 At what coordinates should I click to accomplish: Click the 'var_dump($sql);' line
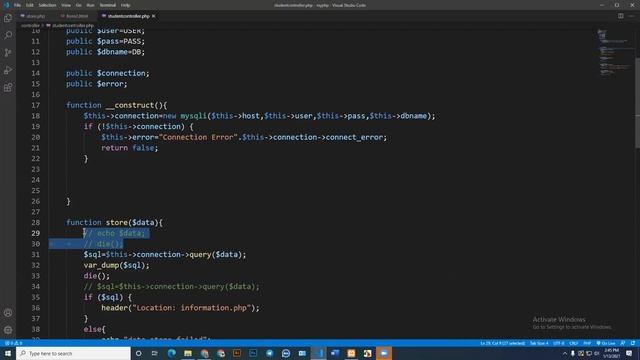coord(117,265)
